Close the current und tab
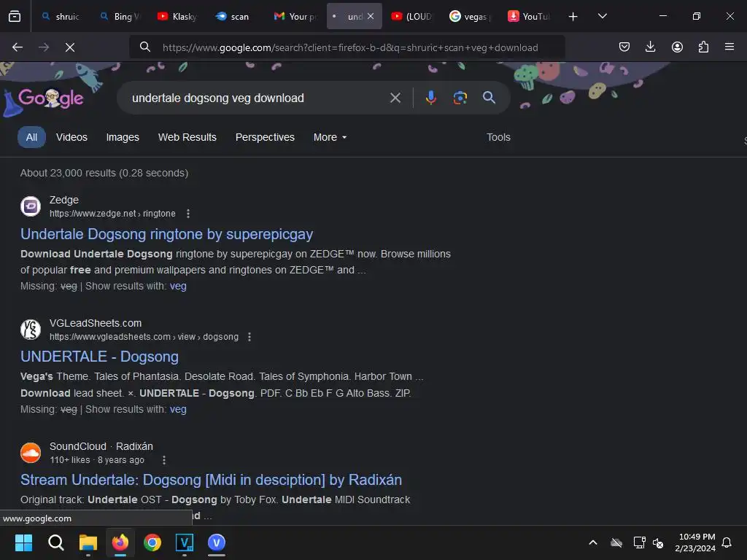 [x=371, y=16]
